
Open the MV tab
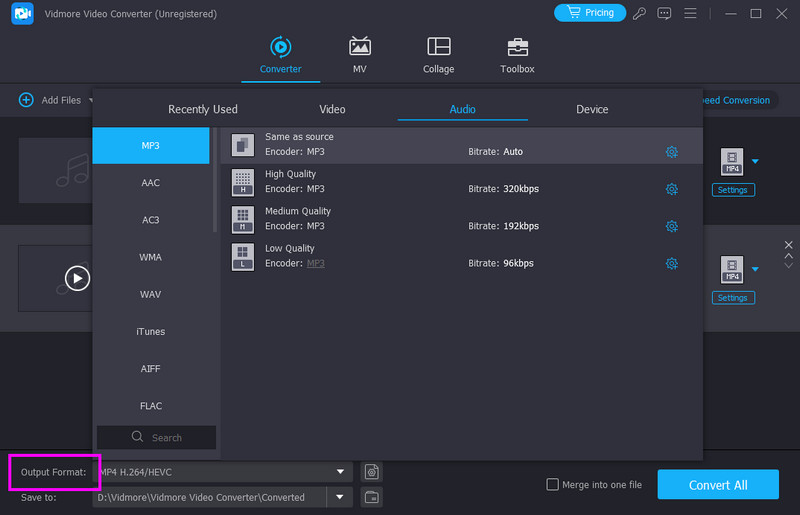(x=359, y=47)
